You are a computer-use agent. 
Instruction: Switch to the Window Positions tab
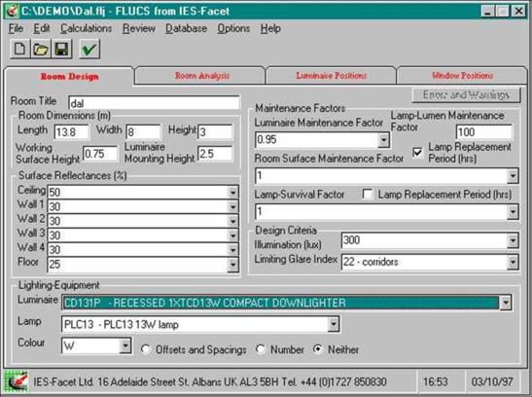(x=462, y=76)
